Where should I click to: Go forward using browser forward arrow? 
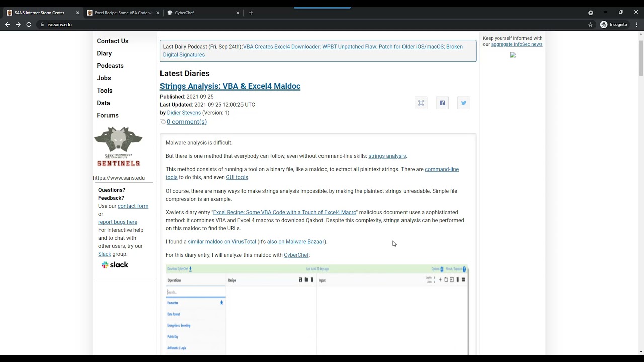18,24
